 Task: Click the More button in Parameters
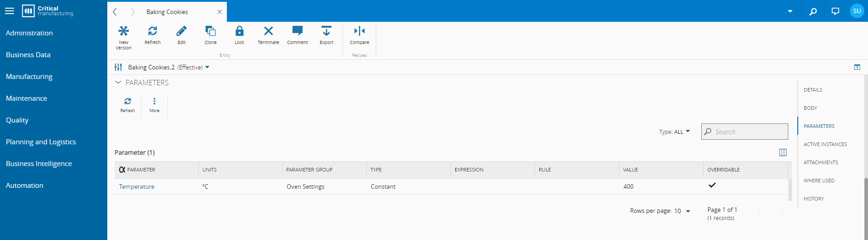[x=154, y=104]
